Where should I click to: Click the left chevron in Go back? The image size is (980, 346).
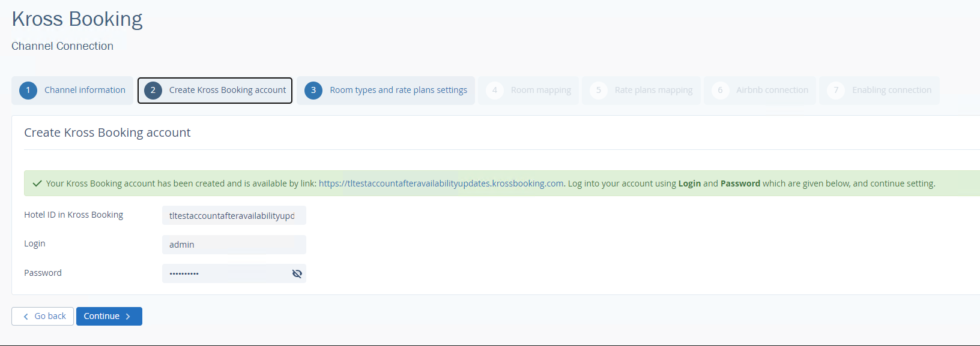click(x=26, y=317)
